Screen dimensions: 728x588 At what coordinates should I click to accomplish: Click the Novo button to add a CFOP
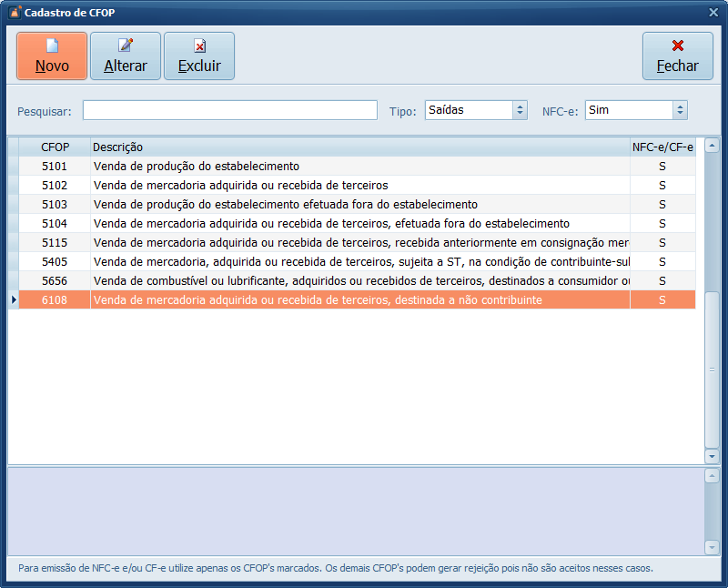(x=52, y=56)
